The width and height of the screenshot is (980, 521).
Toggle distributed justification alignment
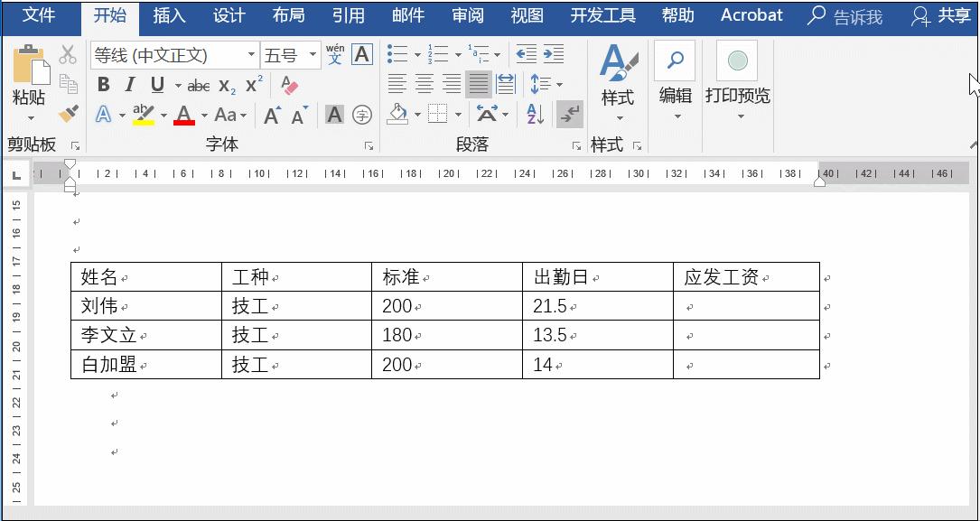[506, 84]
